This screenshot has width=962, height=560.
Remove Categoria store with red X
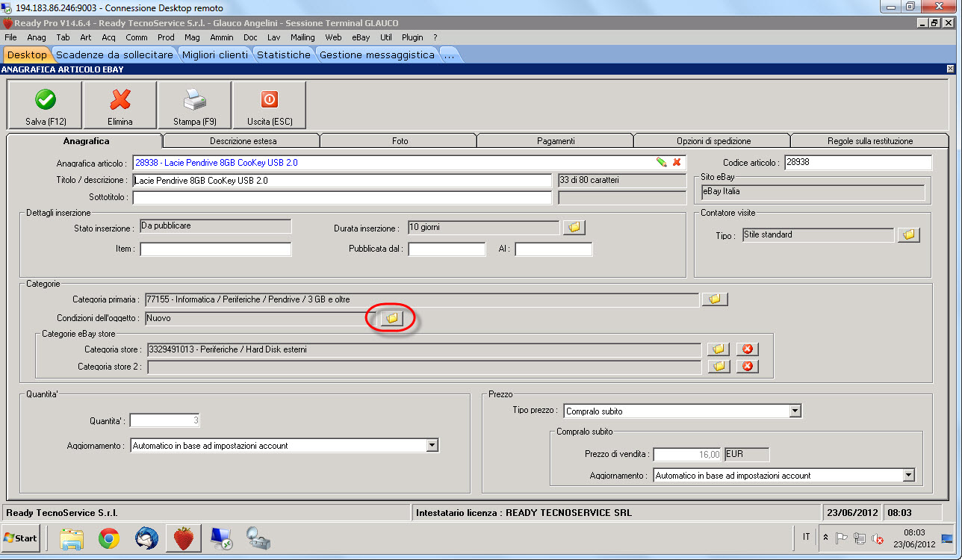point(747,349)
